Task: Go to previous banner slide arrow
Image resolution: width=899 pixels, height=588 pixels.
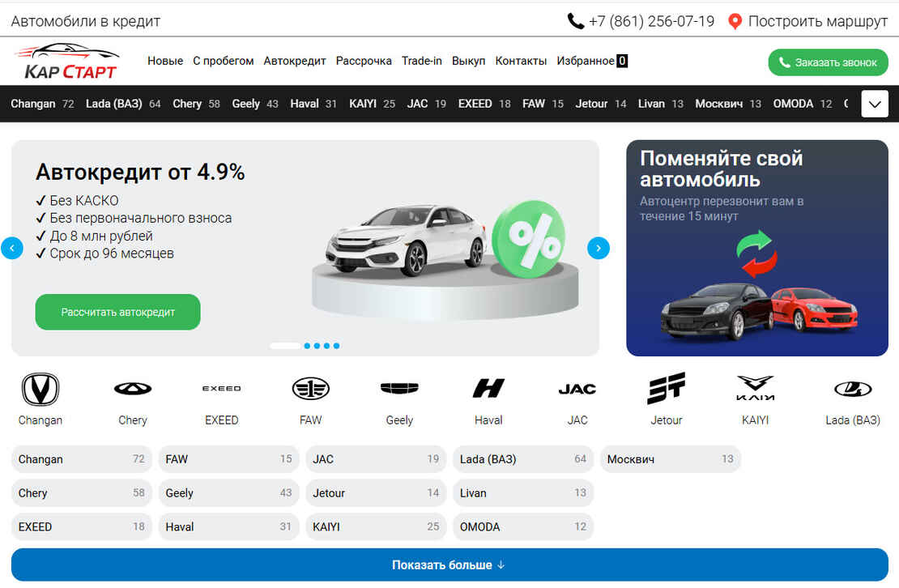Action: coord(12,248)
